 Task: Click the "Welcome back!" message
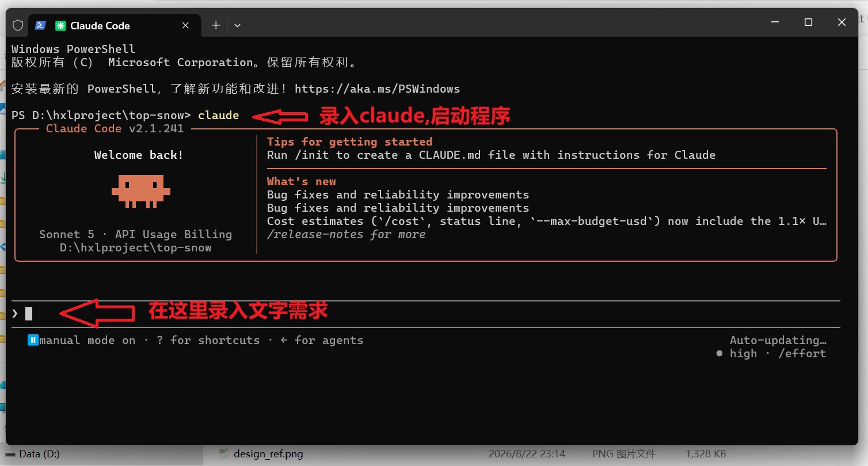point(139,155)
